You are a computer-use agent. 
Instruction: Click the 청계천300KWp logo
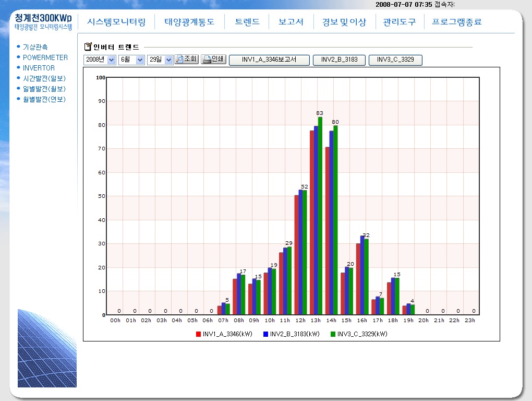[43, 21]
